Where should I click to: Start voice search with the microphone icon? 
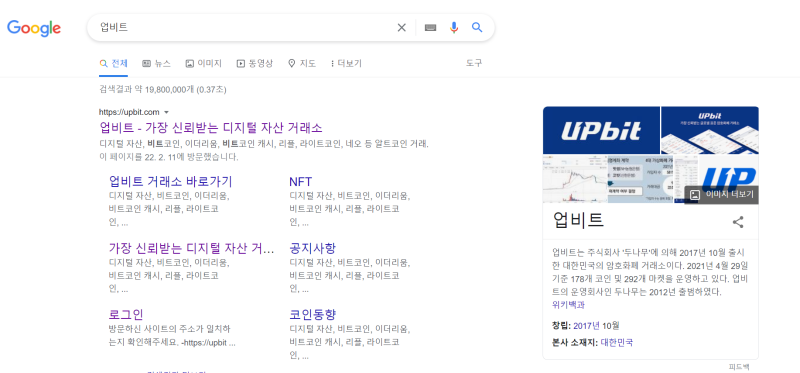click(454, 28)
